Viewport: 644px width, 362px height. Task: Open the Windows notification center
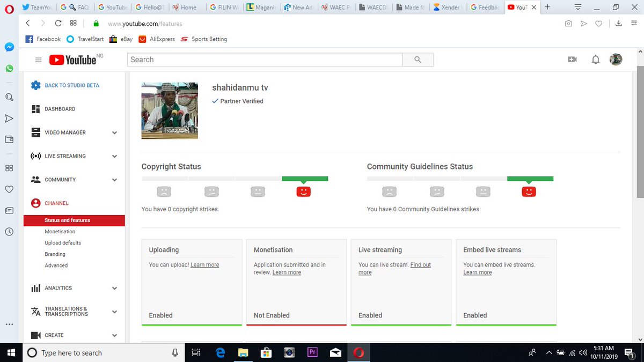click(x=630, y=352)
